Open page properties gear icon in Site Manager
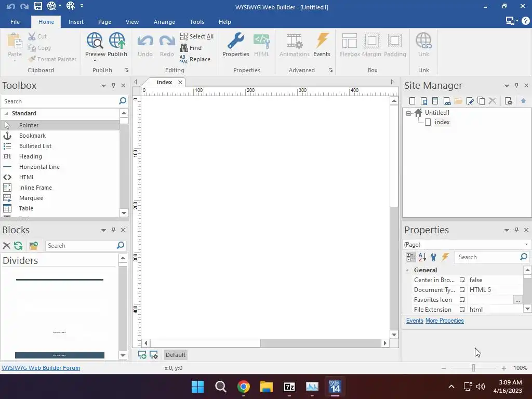 coord(508,101)
